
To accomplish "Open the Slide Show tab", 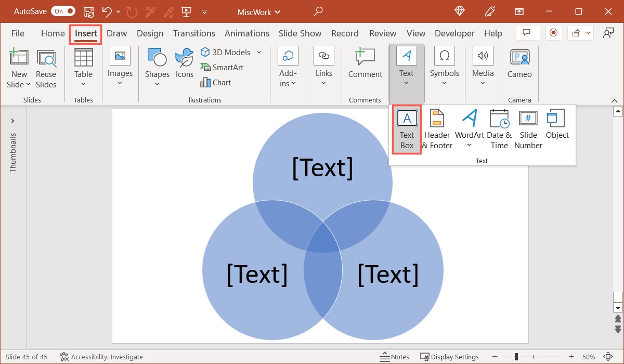I will tap(300, 33).
